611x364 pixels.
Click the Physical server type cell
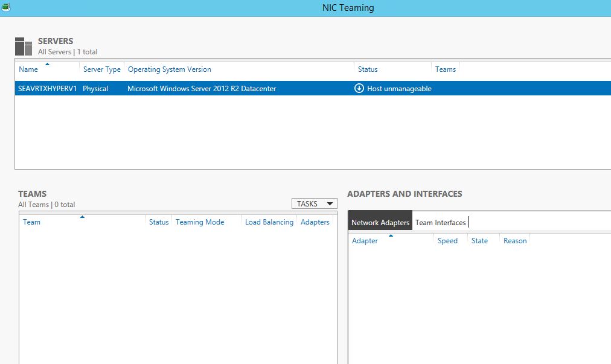95,89
